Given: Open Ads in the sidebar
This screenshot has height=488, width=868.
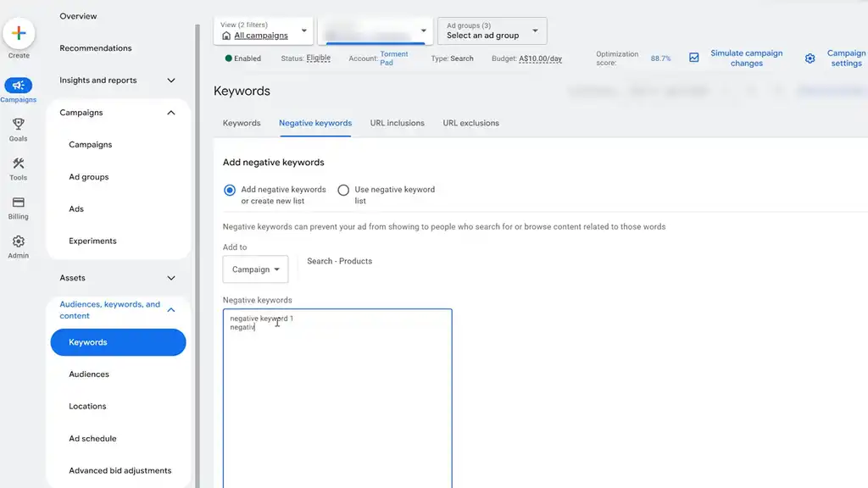Looking at the screenshot, I should [x=76, y=208].
